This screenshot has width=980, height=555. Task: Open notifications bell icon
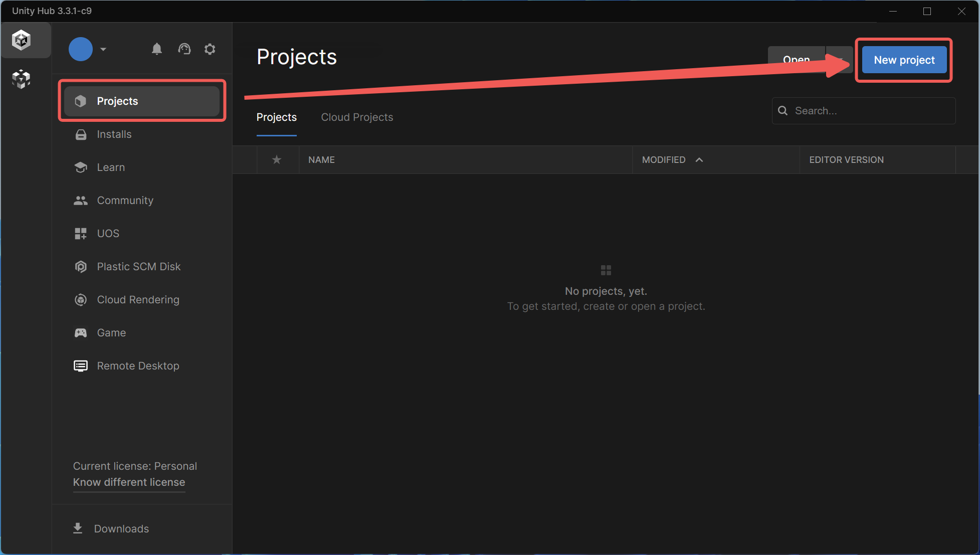(x=157, y=49)
